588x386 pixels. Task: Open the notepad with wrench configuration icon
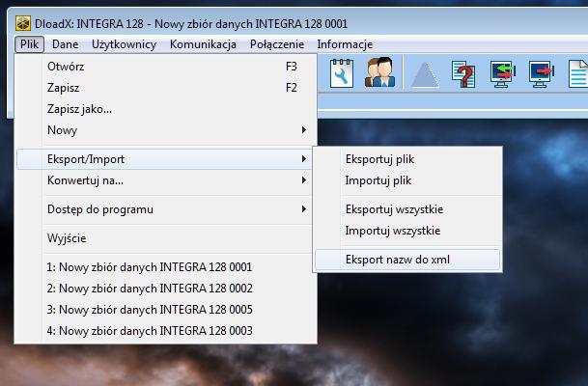pyautogui.click(x=341, y=72)
